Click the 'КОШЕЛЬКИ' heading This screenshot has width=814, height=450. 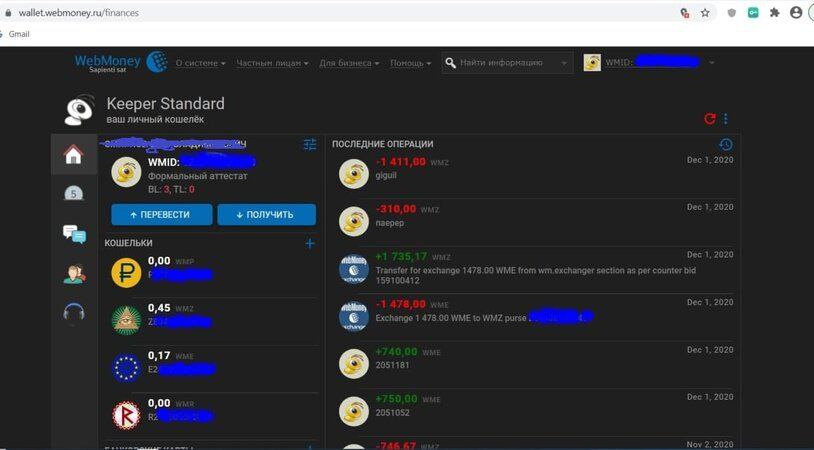pyautogui.click(x=128, y=243)
